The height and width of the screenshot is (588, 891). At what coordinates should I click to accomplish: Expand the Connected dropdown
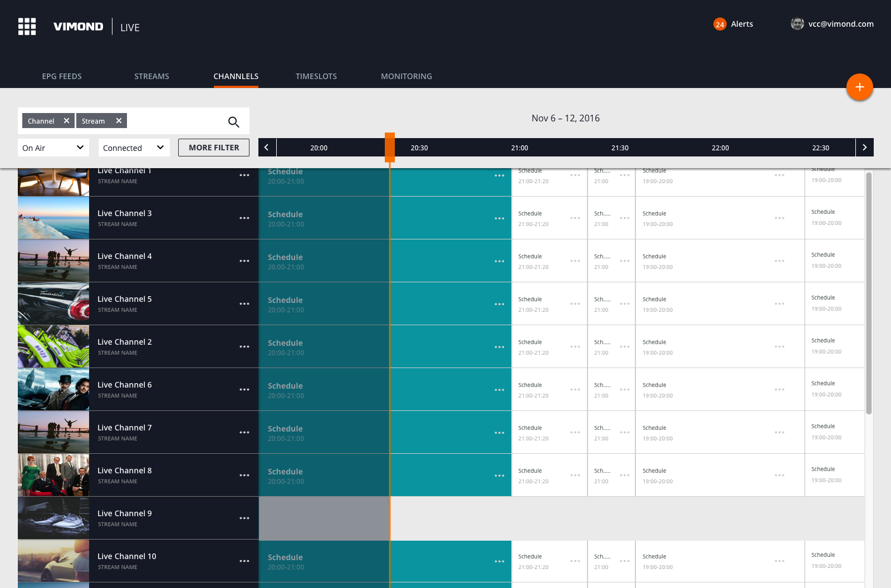click(x=134, y=148)
